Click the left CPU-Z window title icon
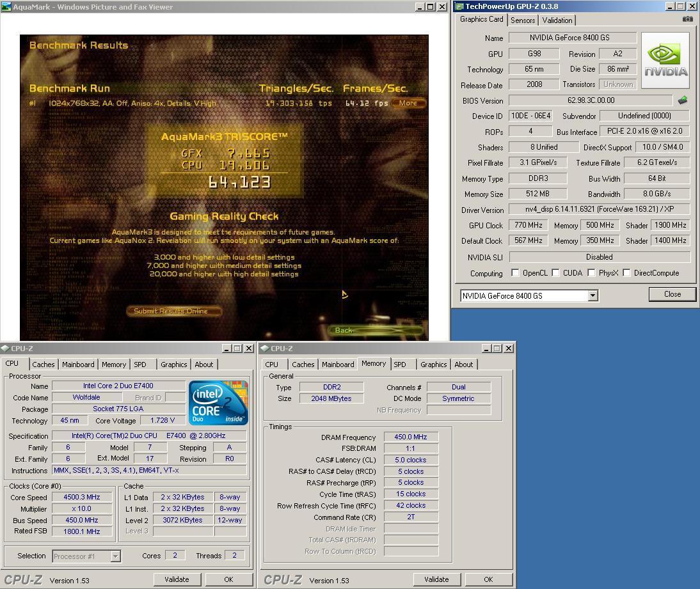 pos(5,349)
